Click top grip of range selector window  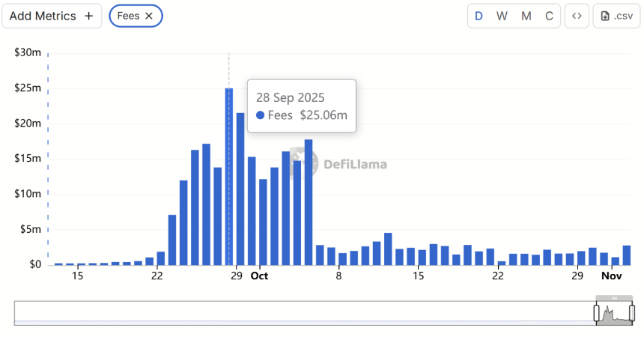pos(614,298)
